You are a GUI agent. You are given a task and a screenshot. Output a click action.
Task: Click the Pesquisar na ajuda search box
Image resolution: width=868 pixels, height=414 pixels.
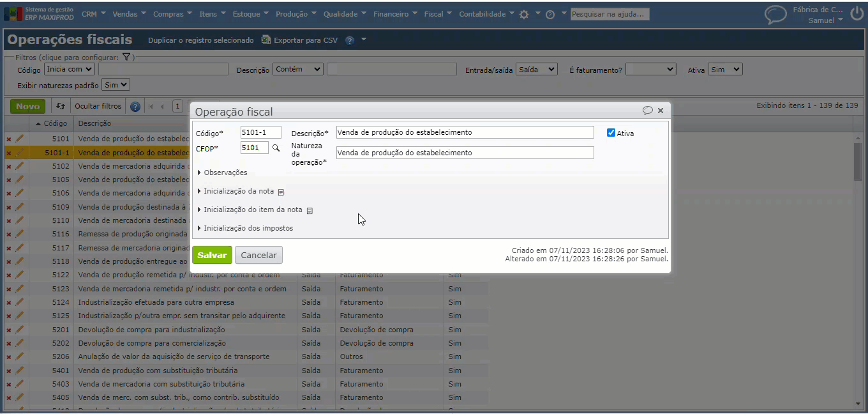(x=610, y=14)
